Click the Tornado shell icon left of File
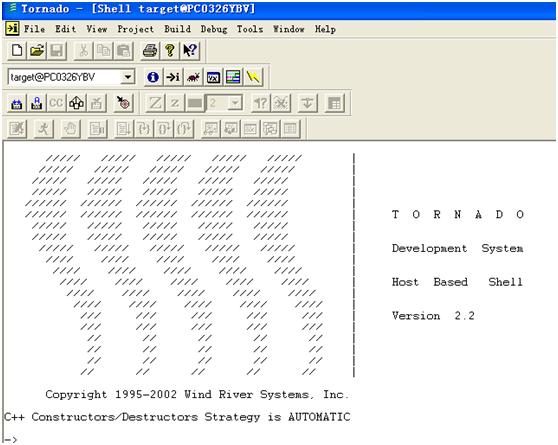 pyautogui.click(x=12, y=28)
